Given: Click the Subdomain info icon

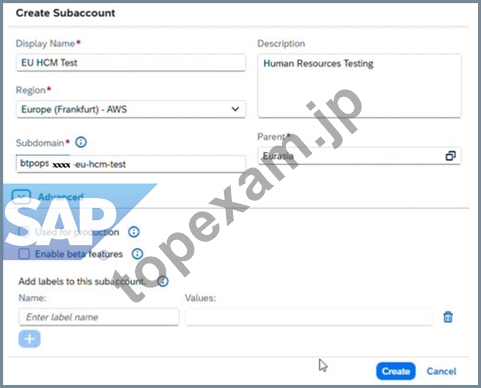Looking at the screenshot, I should click(x=81, y=142).
